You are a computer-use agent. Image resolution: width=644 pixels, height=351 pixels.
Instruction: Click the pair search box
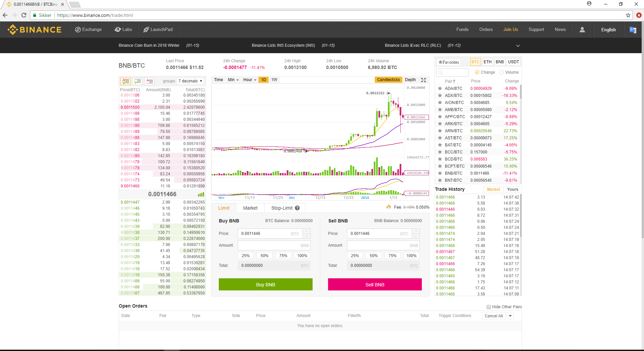pos(452,72)
